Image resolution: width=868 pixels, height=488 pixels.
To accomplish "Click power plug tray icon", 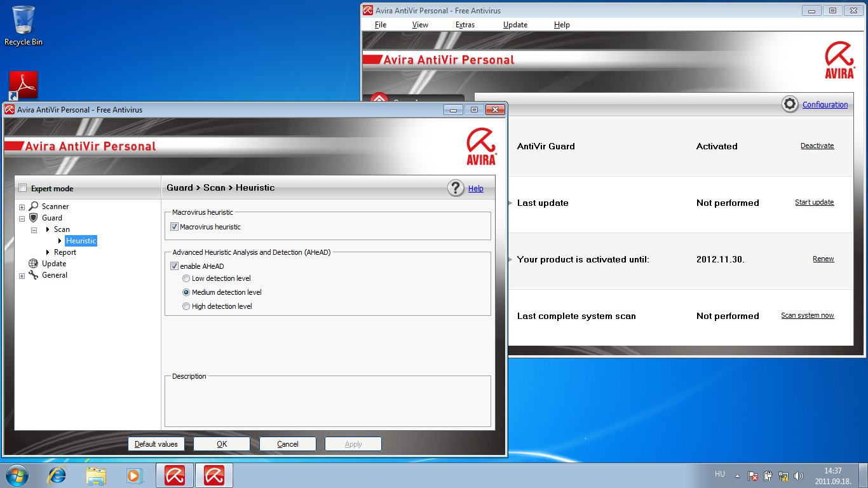I will pyautogui.click(x=768, y=475).
